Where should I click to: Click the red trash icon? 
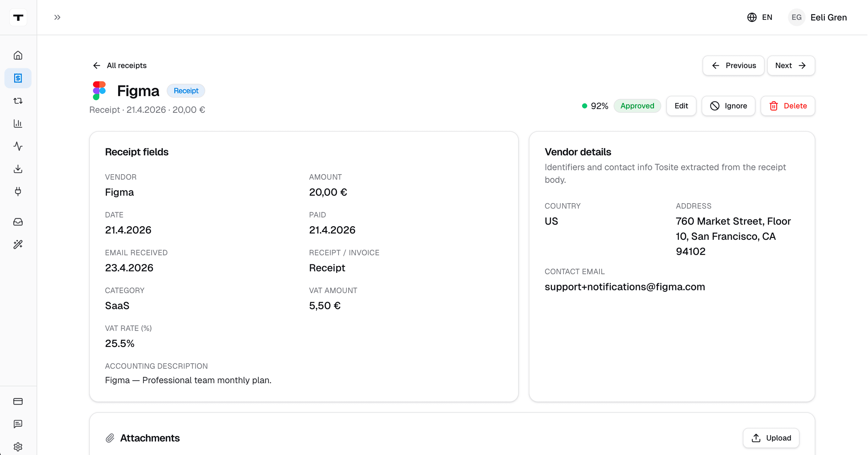point(774,106)
